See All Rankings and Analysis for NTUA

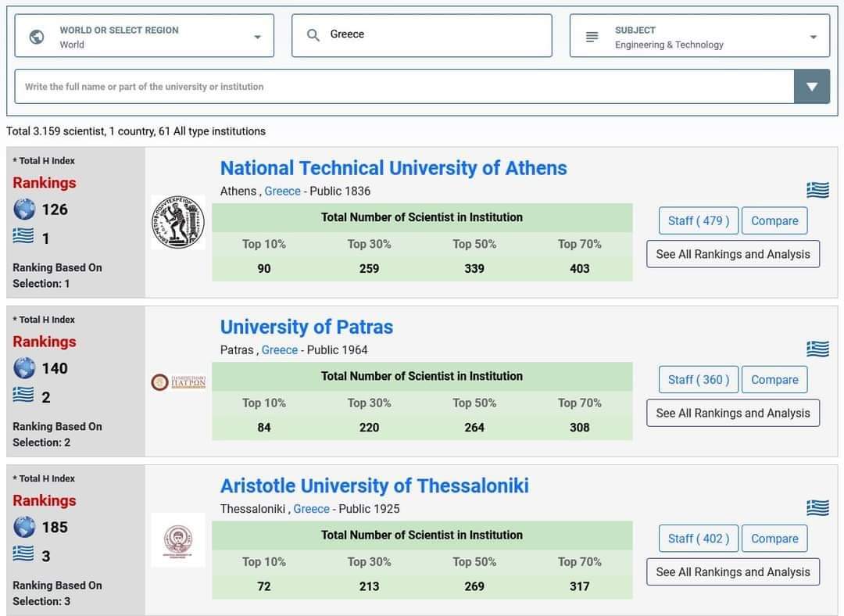pos(733,254)
